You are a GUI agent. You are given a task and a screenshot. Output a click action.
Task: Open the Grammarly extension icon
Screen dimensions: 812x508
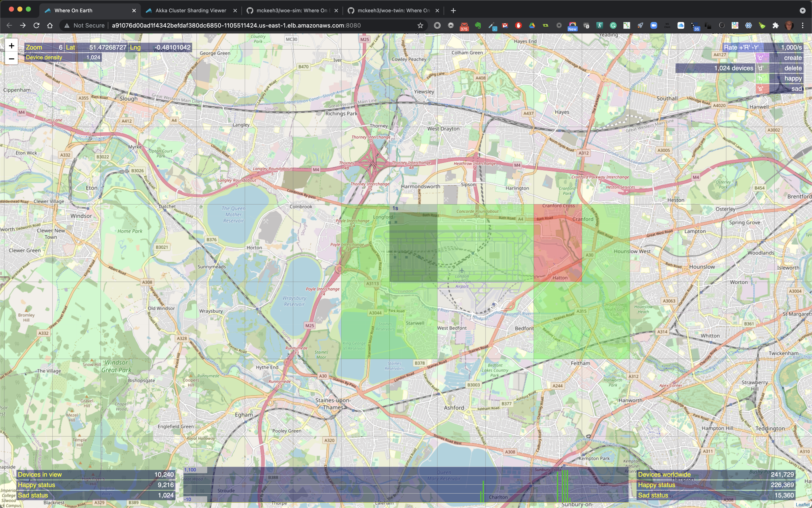coord(613,26)
